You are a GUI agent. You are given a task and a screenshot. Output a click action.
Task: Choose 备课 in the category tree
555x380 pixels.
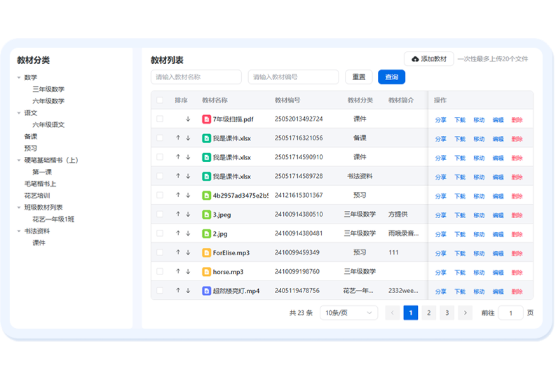click(x=31, y=137)
